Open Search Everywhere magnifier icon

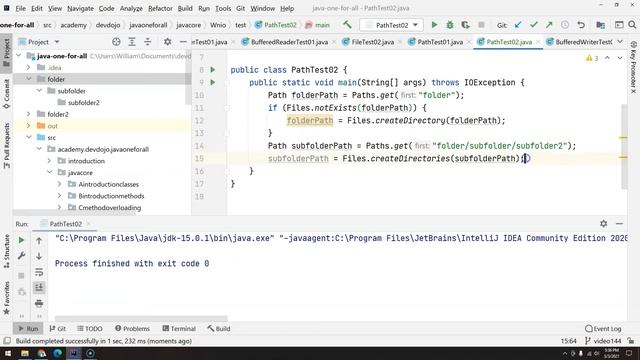pyautogui.click(x=632, y=25)
